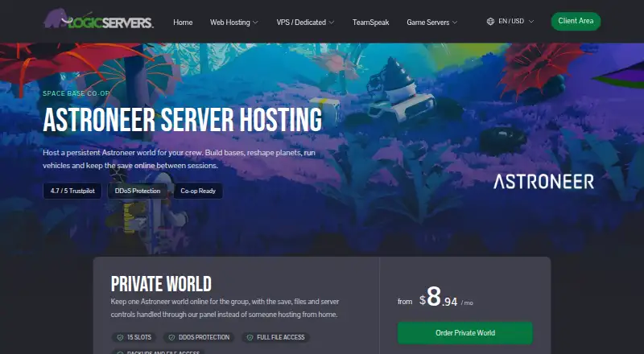
Task: Open the Home menu item
Action: [183, 23]
